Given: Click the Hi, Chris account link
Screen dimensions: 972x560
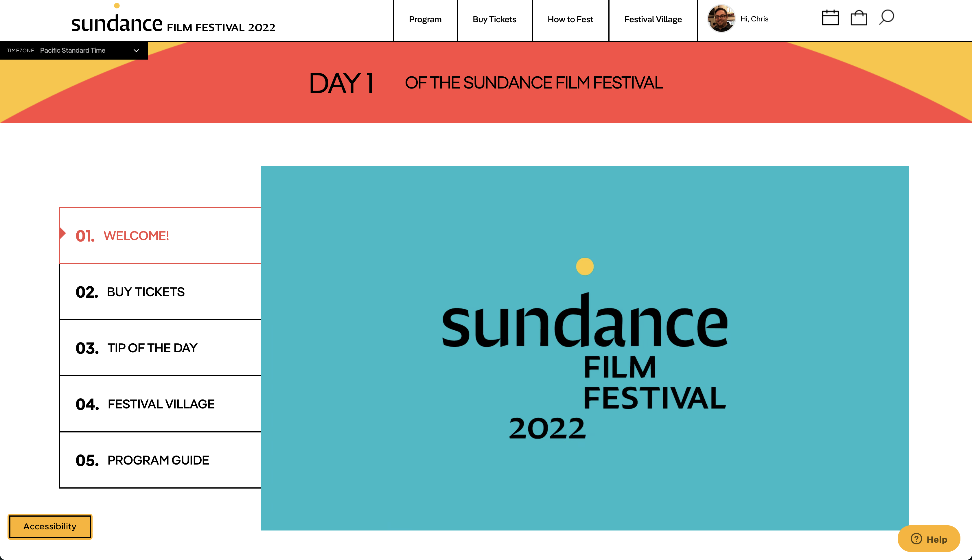Looking at the screenshot, I should [x=754, y=19].
